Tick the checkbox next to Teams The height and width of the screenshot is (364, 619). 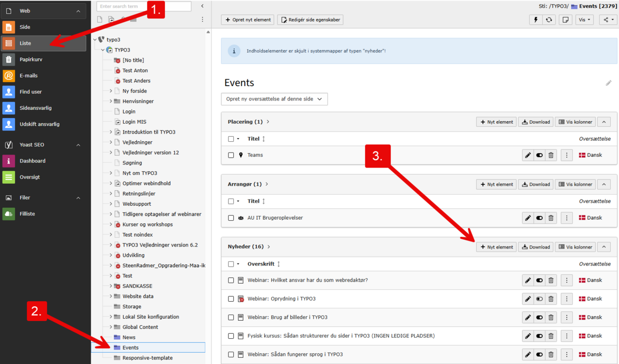coord(231,155)
